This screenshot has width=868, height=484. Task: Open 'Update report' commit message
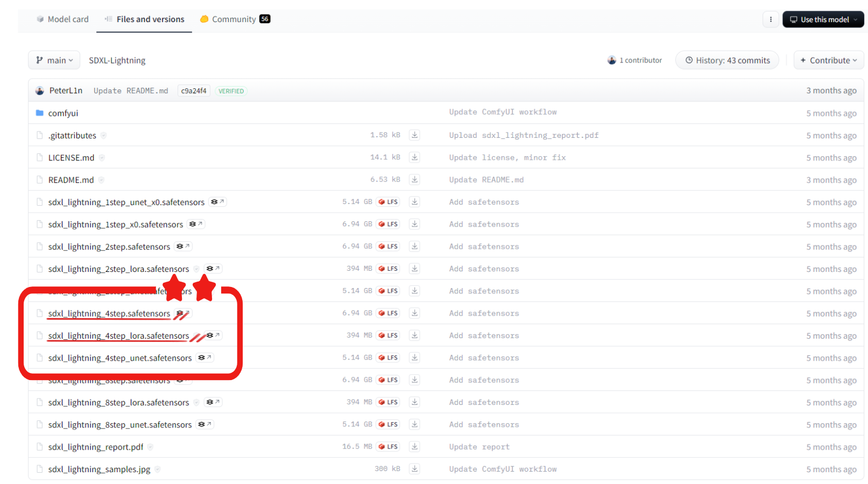479,447
